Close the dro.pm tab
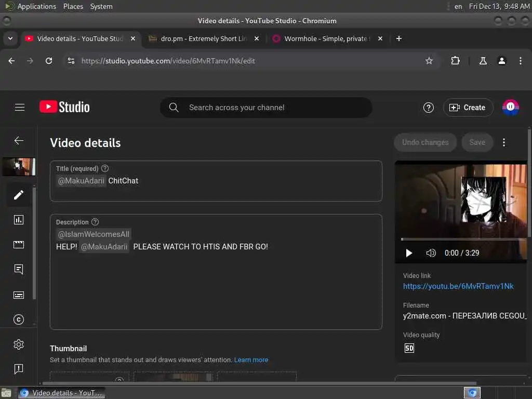The width and height of the screenshot is (532, 399). coord(257,38)
